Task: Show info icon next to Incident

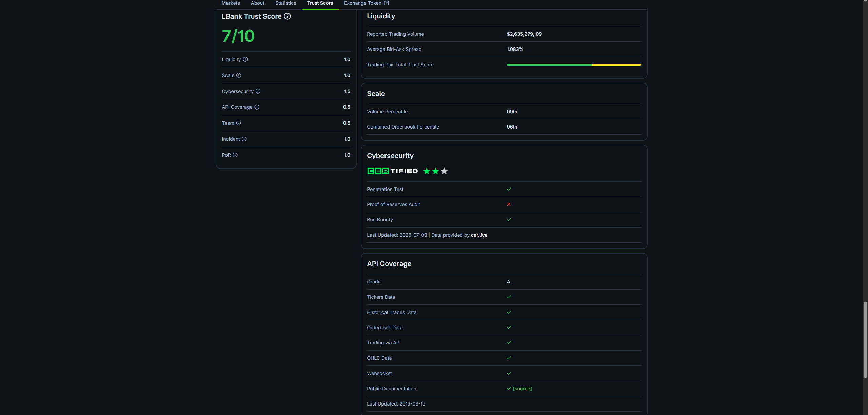Action: (x=244, y=139)
